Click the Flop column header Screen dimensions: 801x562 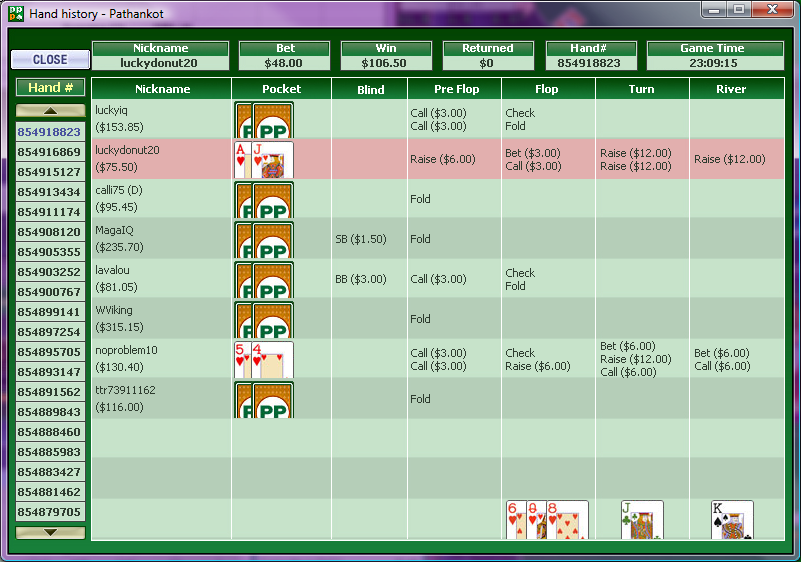547,89
